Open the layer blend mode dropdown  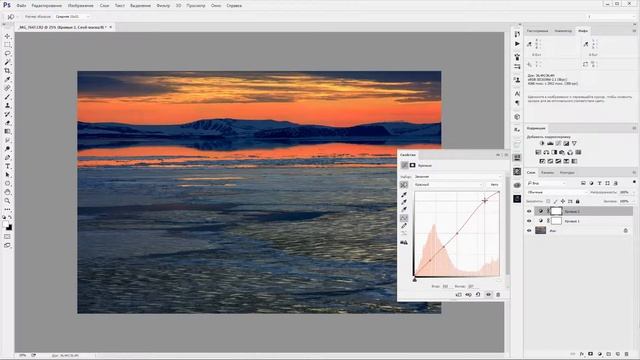556,192
